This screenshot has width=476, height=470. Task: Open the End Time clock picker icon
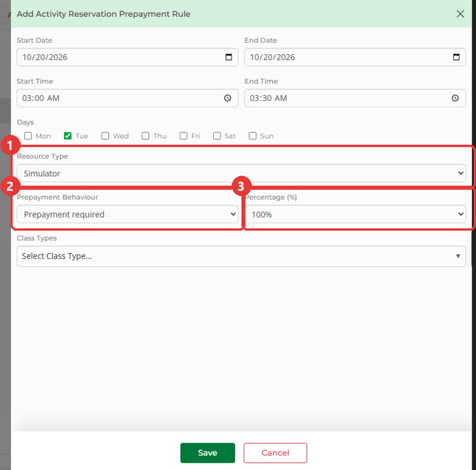pyautogui.click(x=455, y=98)
